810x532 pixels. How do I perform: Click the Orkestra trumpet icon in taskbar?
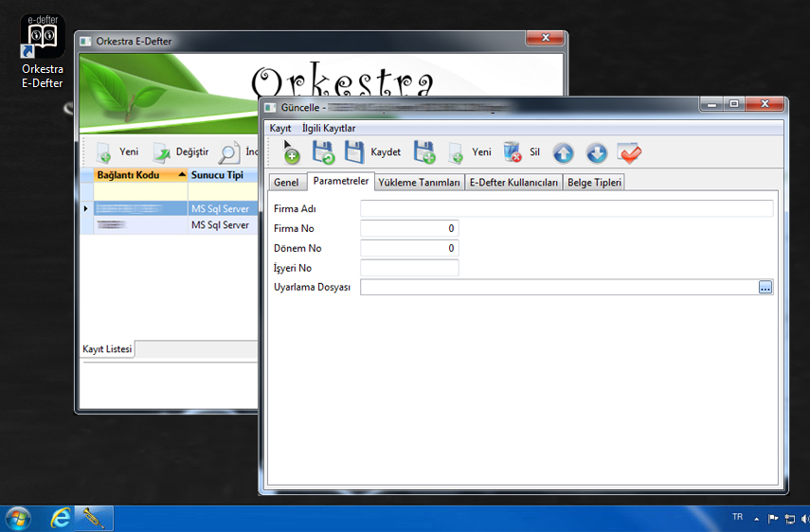click(94, 518)
